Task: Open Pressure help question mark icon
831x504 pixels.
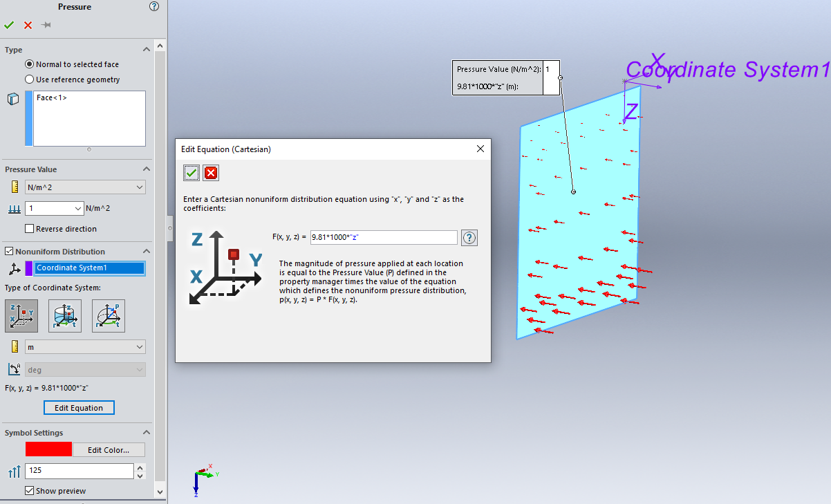Action: [154, 7]
